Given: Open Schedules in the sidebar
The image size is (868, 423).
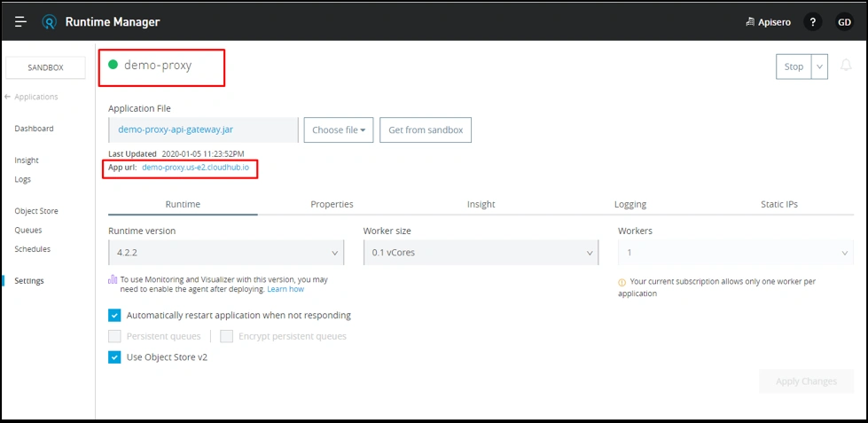Looking at the screenshot, I should (x=33, y=249).
